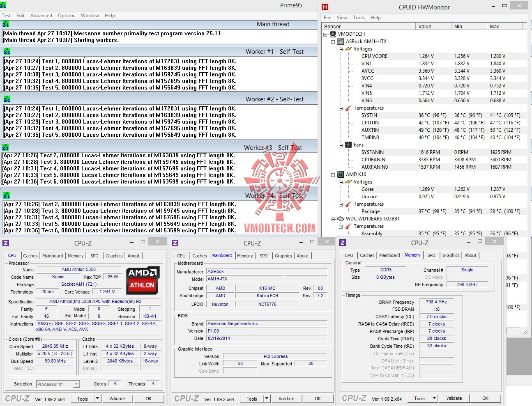Click the Temperatures thermometer icon under ASRock AM1H-ITX
The image size is (532, 406).
(348, 108)
